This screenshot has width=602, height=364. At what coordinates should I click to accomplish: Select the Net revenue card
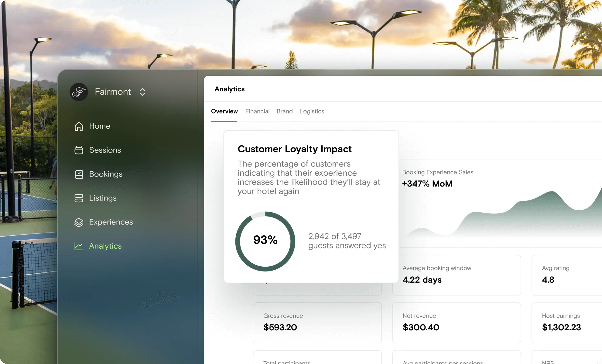[456, 322]
